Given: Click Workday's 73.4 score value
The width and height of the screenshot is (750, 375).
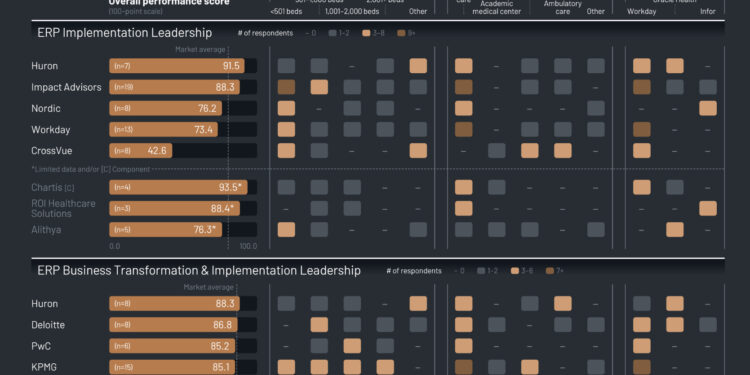Looking at the screenshot, I should (203, 129).
